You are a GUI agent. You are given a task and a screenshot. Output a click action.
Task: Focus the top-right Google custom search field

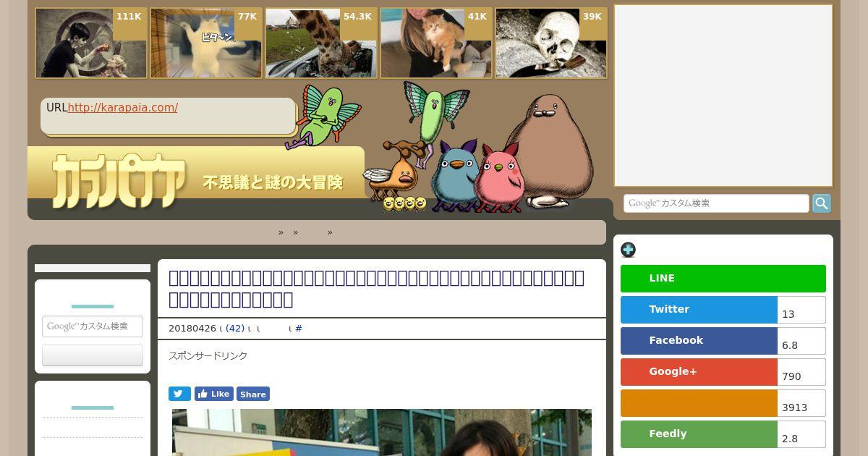click(x=716, y=203)
